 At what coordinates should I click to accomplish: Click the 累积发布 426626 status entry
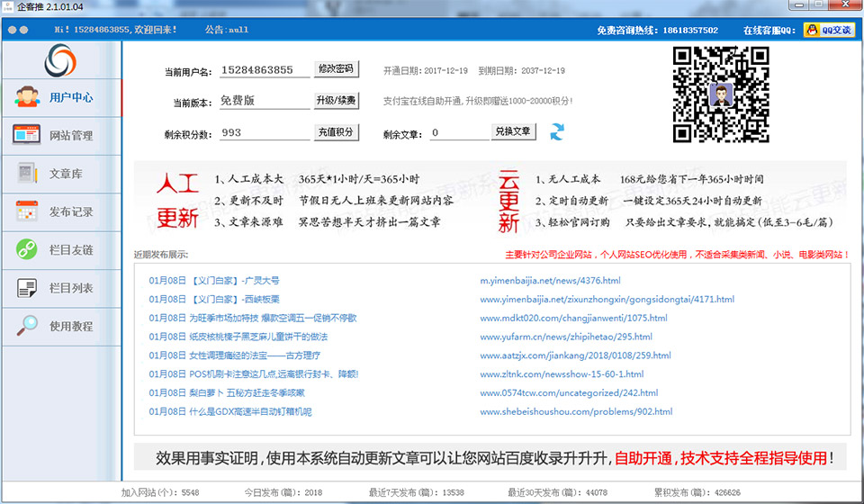697,492
